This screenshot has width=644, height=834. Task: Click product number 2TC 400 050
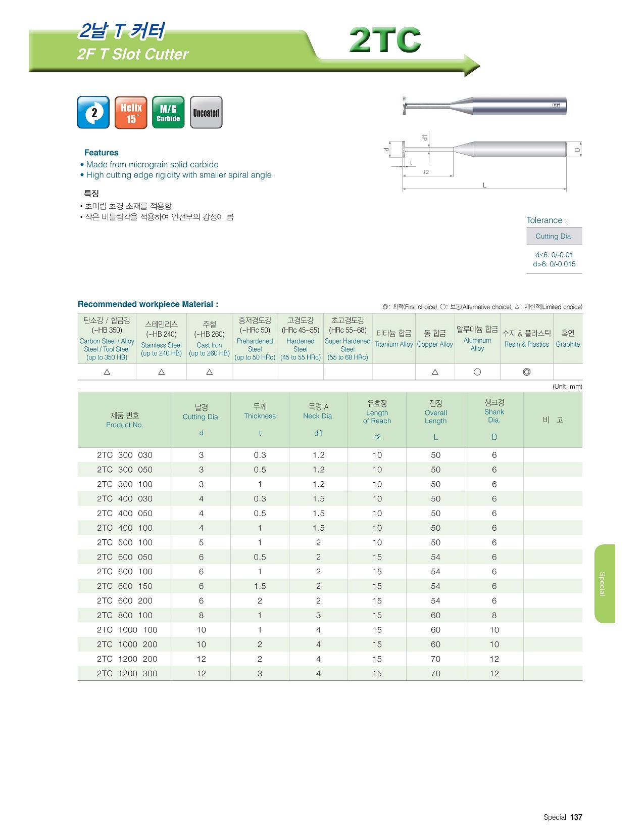click(125, 513)
